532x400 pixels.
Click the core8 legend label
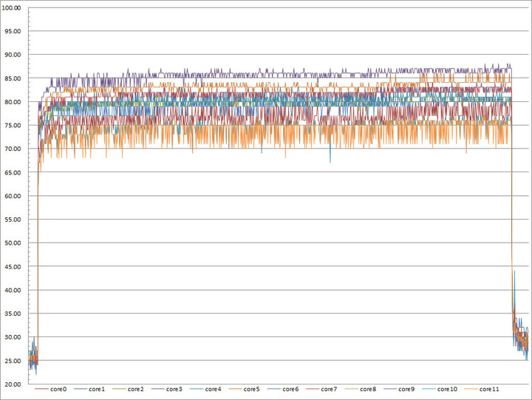click(x=368, y=389)
